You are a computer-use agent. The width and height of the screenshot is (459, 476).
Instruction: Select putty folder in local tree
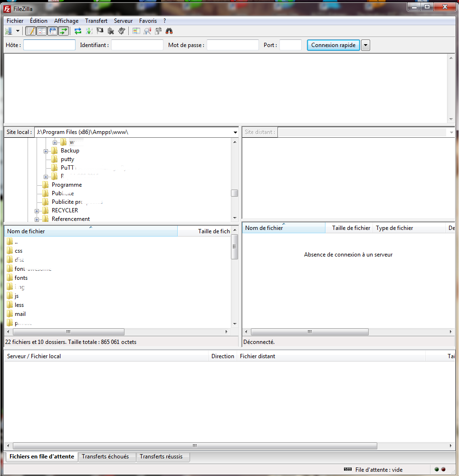pyautogui.click(x=67, y=159)
